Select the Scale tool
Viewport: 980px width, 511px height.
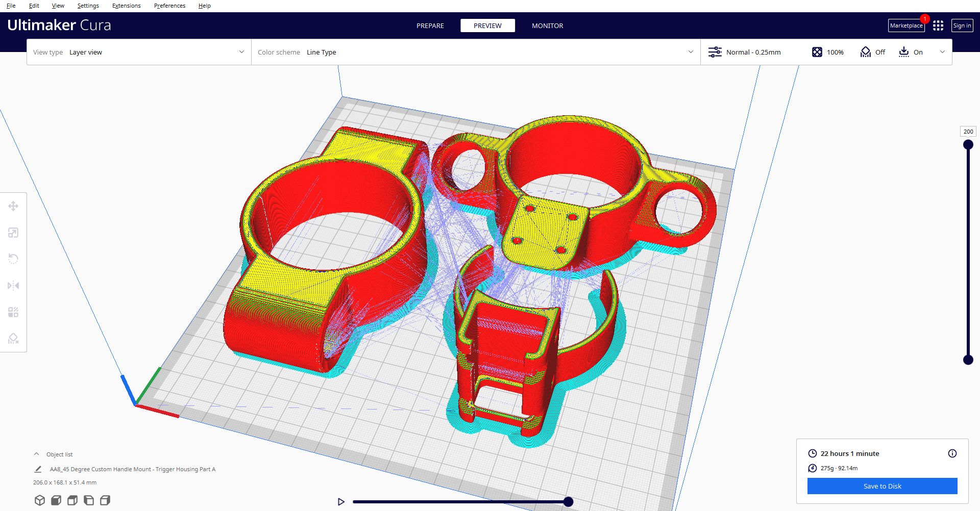pos(13,233)
